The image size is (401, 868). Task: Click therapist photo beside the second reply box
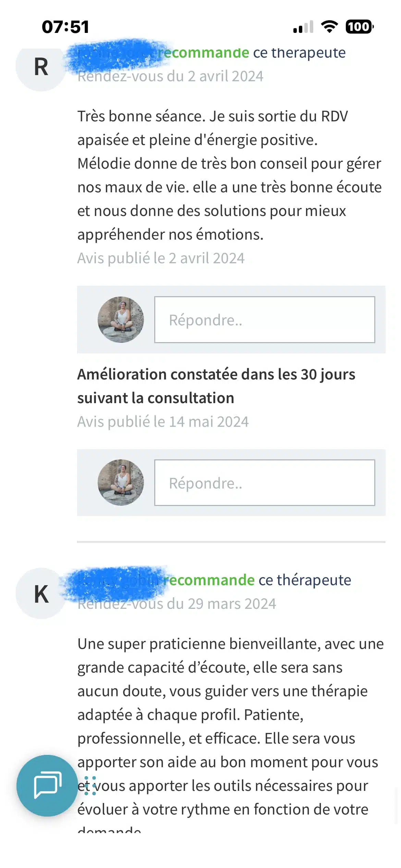coord(121,482)
